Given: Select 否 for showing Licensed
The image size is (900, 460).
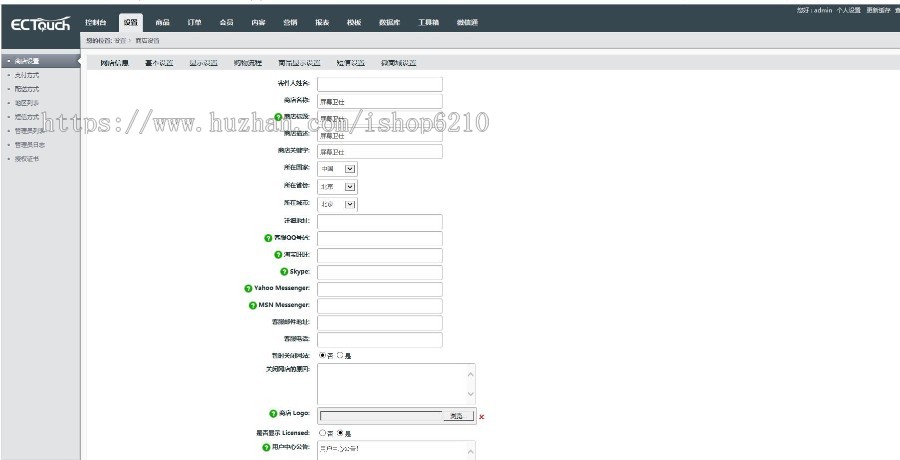Looking at the screenshot, I should pyautogui.click(x=322, y=433).
